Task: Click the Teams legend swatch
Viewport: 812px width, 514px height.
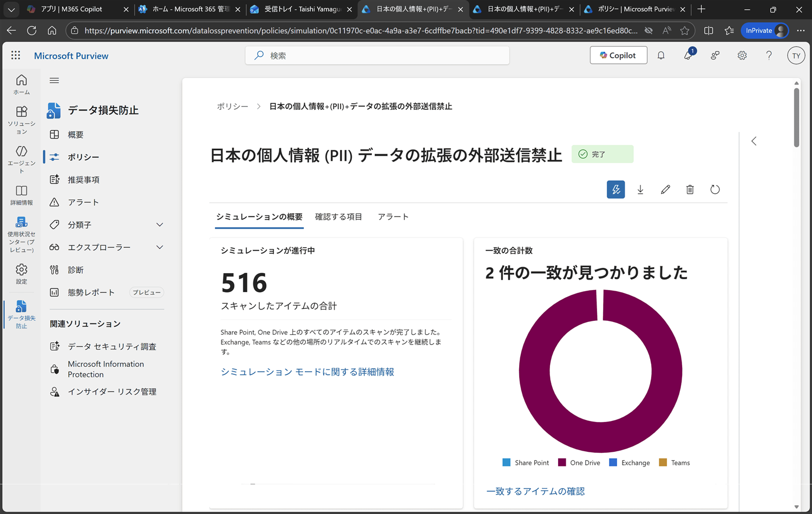Action: tap(663, 463)
